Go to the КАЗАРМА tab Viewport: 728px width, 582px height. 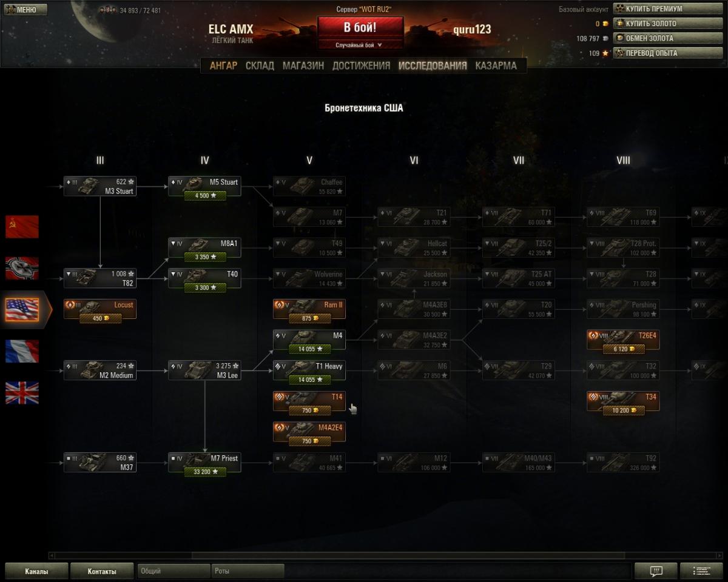coord(496,65)
